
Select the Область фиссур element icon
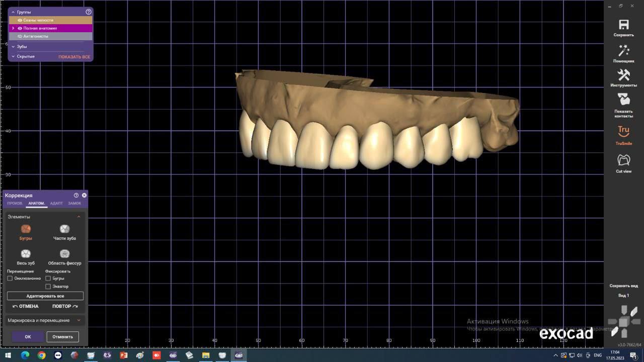64,254
